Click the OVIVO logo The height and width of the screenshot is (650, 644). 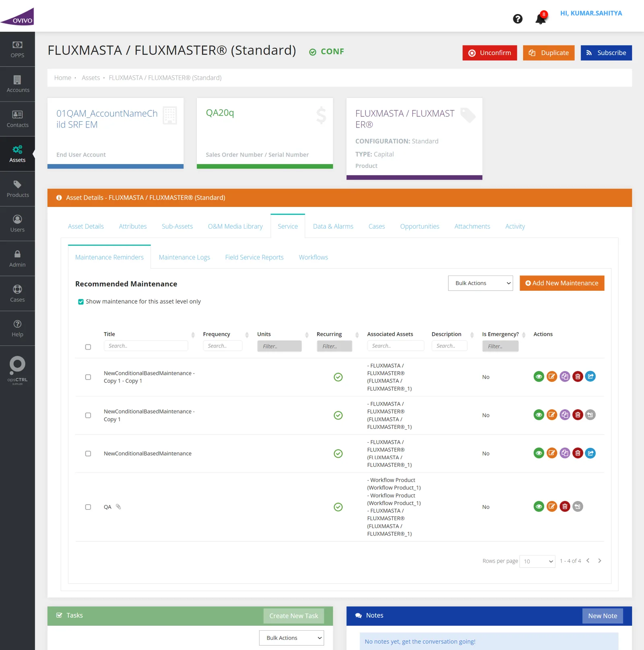click(x=17, y=17)
